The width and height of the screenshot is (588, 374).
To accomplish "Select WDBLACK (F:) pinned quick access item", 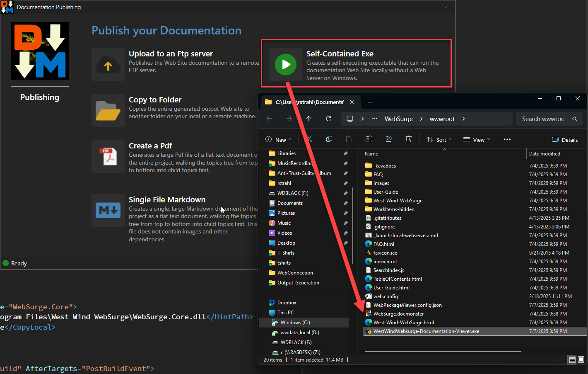I will (293, 193).
